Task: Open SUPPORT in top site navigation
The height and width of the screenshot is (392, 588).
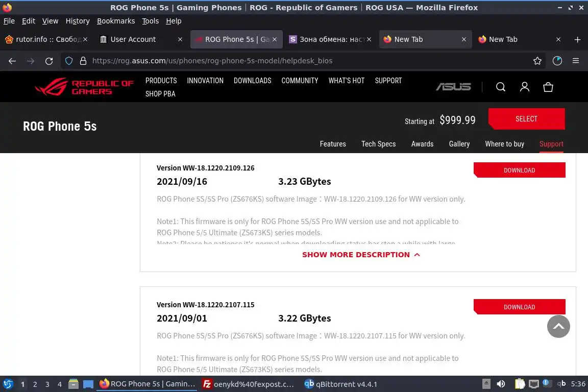Action: (388, 81)
